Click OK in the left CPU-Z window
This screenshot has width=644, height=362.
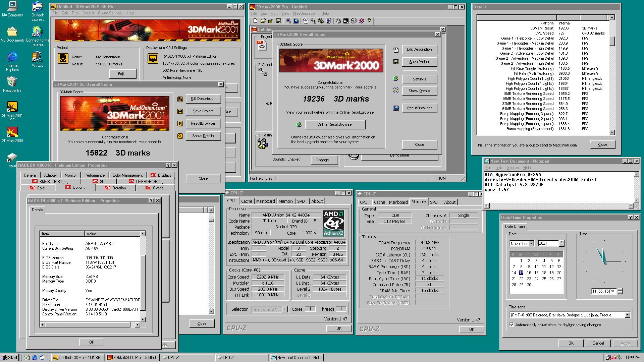(339, 328)
